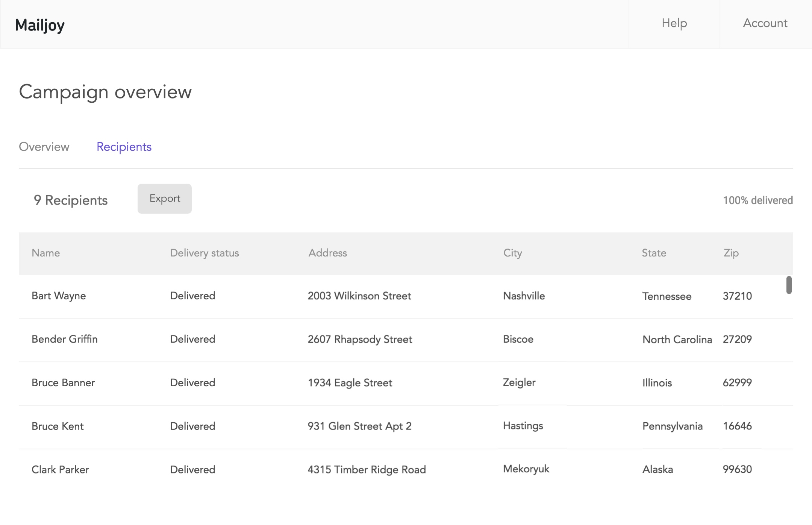This screenshot has height=525, width=812.
Task: Click the City column header
Action: 512,253
